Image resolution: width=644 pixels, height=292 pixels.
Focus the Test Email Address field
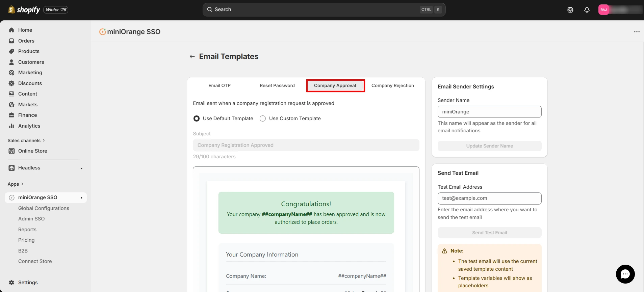tap(490, 198)
